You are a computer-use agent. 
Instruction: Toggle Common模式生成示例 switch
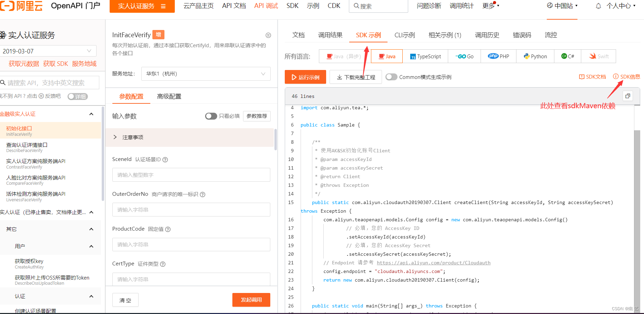(391, 77)
